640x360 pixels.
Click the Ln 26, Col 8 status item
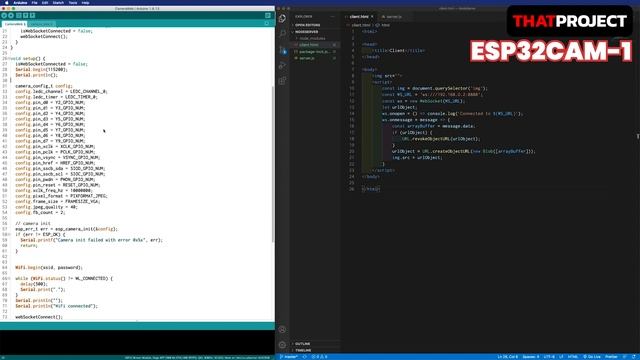click(507, 357)
